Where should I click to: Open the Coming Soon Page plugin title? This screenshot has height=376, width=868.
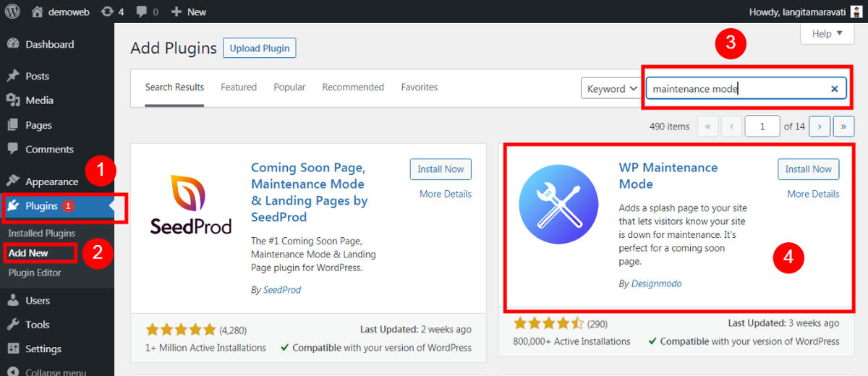tap(310, 192)
